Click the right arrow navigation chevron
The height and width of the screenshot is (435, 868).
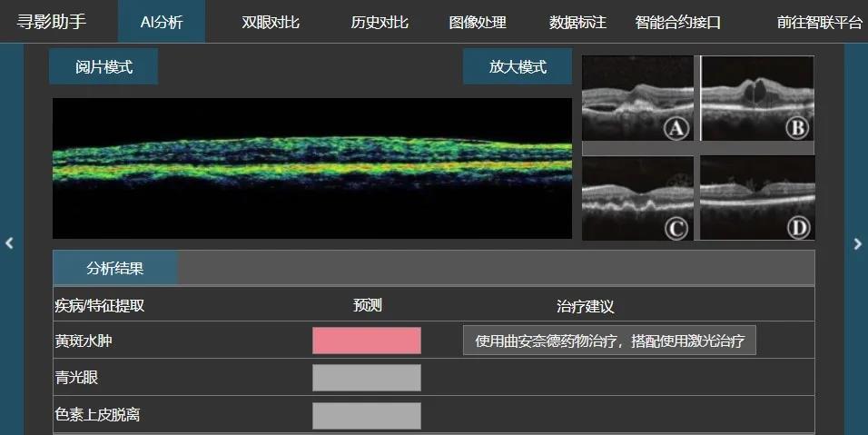tap(857, 243)
